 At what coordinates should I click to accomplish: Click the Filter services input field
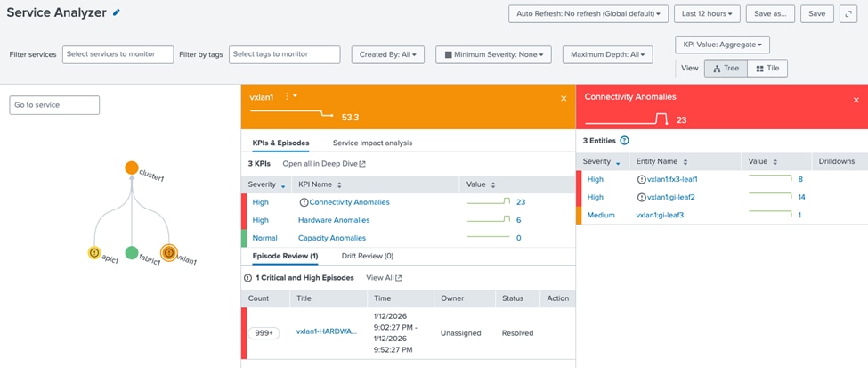click(x=118, y=55)
